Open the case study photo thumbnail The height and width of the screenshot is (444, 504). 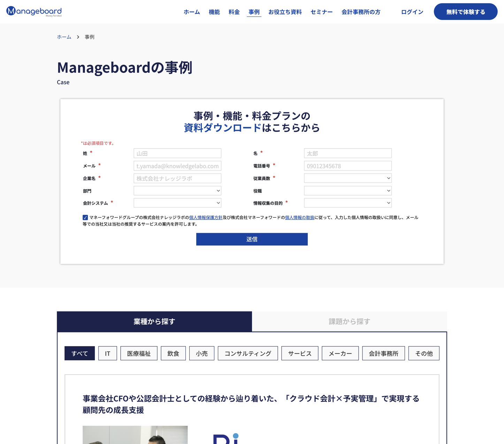click(x=135, y=435)
